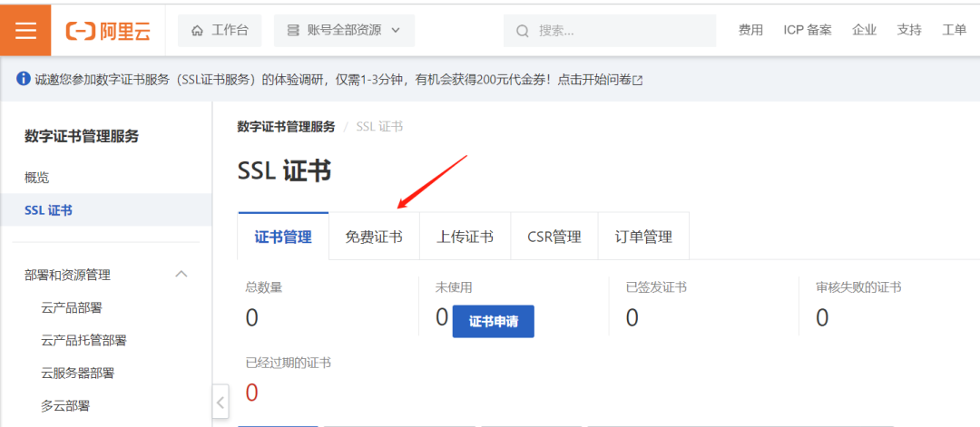Select cloud product deployment in sidebar

coord(72,308)
